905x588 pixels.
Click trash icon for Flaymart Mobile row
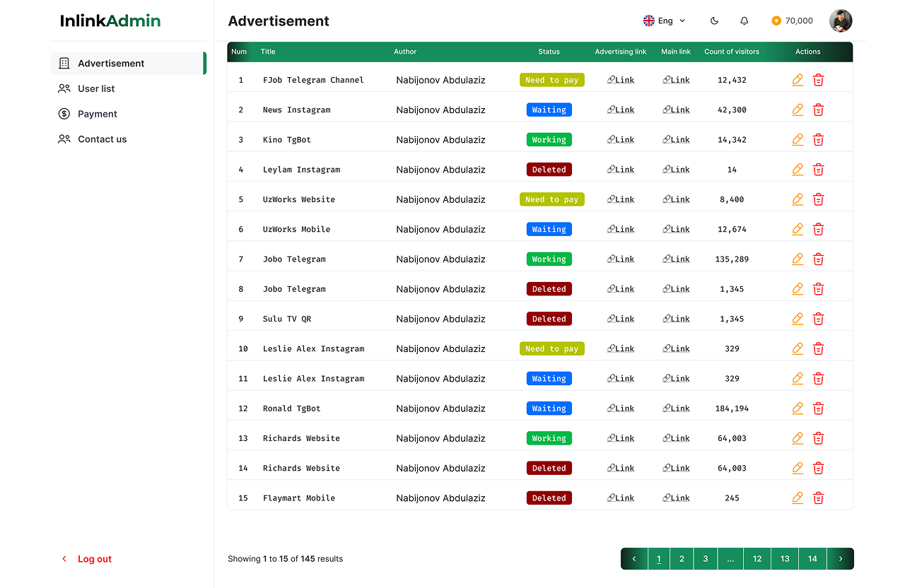point(818,498)
